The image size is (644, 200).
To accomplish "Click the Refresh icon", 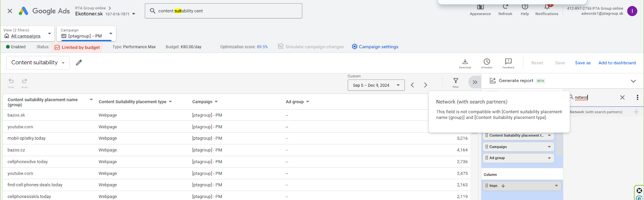I will 506,7.
